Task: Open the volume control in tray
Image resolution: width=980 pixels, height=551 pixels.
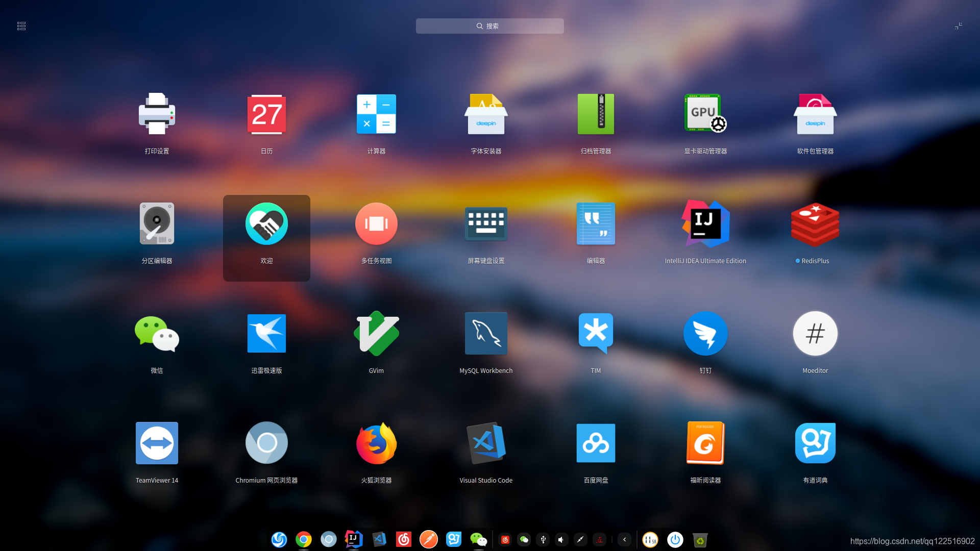Action: [561, 540]
